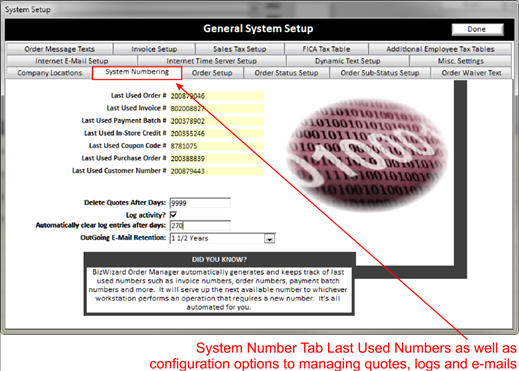Open the Order Message Texts tab
The height and width of the screenshot is (371, 519).
pyautogui.click(x=59, y=49)
